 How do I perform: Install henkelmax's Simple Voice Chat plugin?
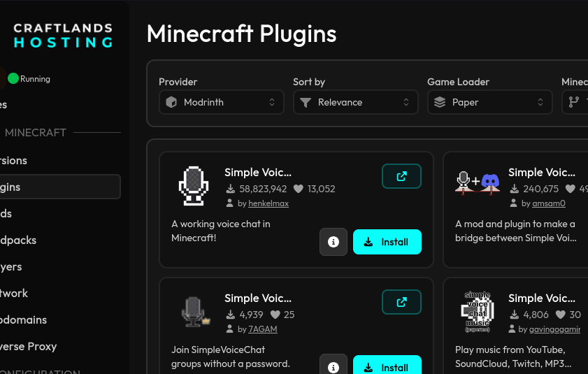387,242
